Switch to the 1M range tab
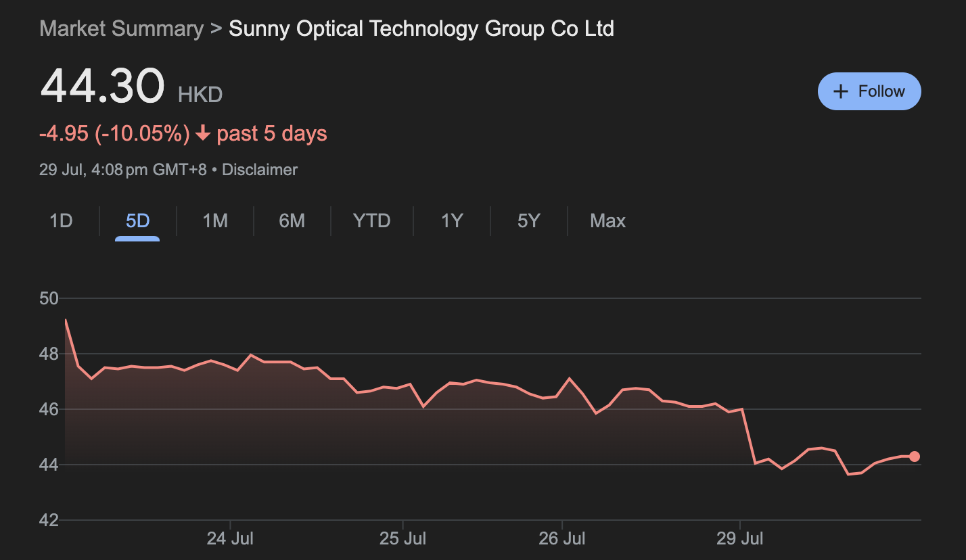 click(x=215, y=221)
